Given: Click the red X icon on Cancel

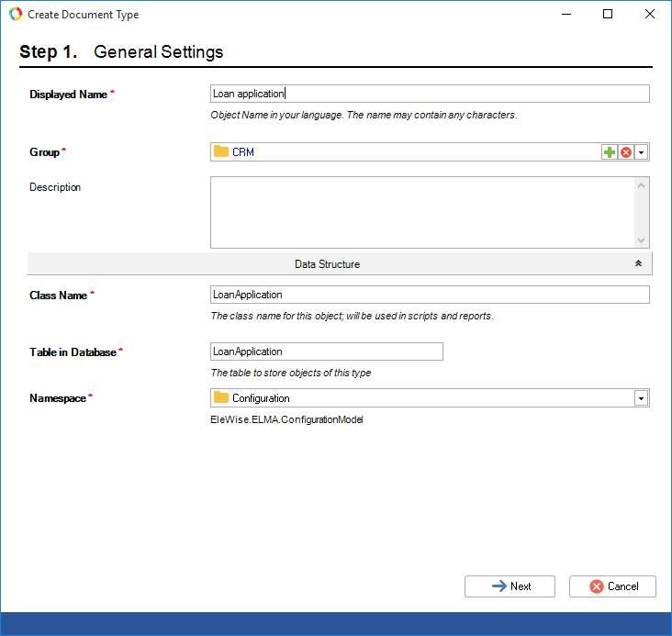Looking at the screenshot, I should pyautogui.click(x=597, y=586).
